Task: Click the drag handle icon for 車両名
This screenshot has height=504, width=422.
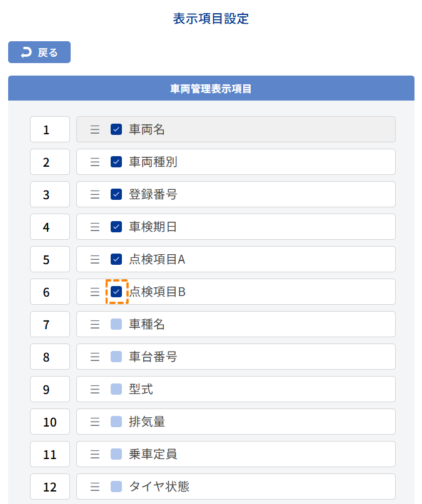Action: click(x=95, y=129)
